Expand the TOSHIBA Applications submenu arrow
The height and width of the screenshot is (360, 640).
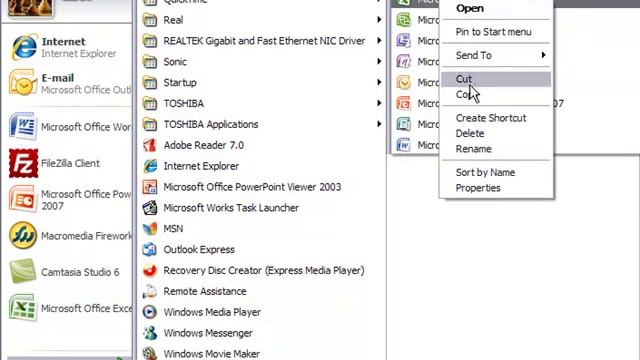[x=379, y=124]
